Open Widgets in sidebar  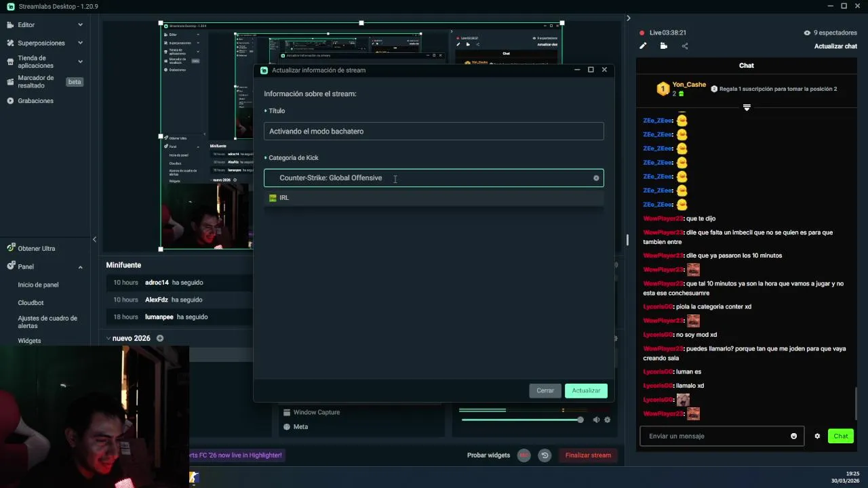(x=29, y=341)
